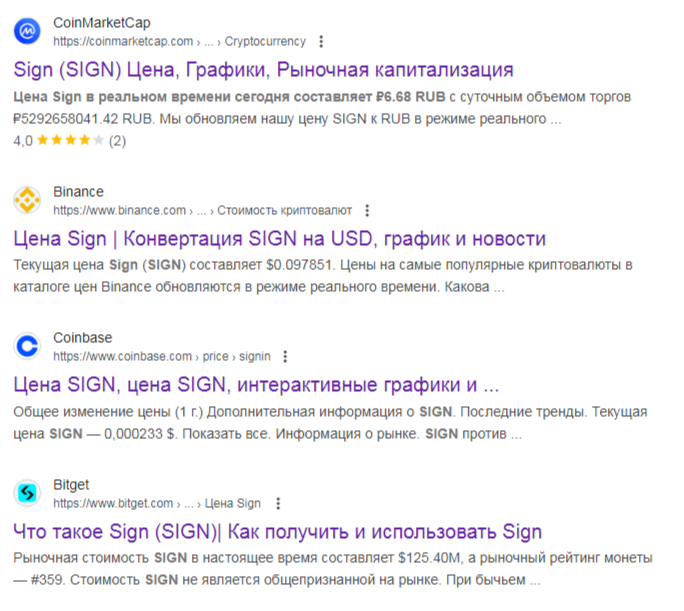Screen dimensions: 684x611
Task: Click the binance.com breadcrumb URL
Action: (x=202, y=211)
